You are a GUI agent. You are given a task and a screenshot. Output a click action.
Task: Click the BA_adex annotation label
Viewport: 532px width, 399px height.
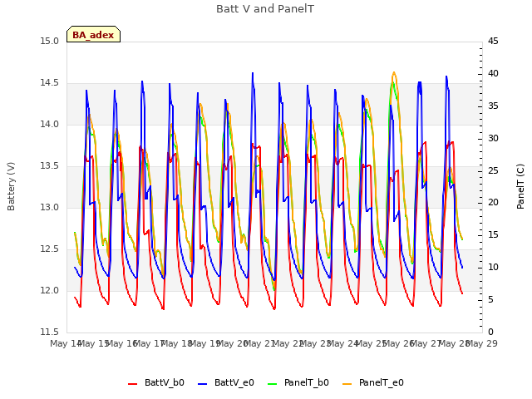[93, 34]
